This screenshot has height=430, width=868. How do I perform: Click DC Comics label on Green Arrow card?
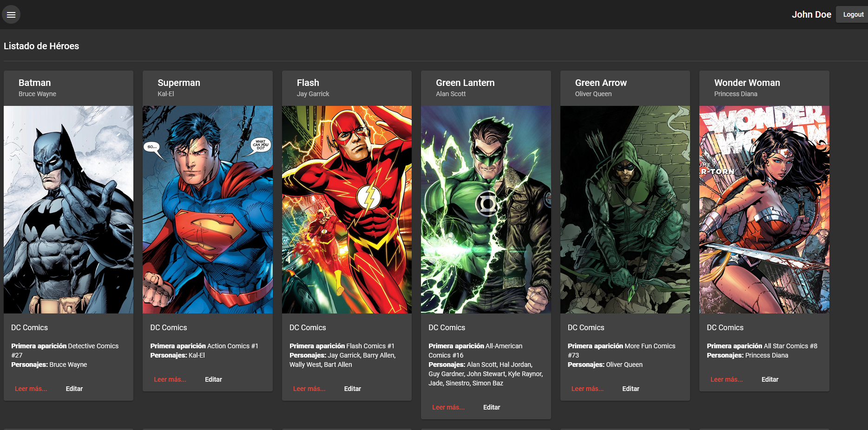pos(586,327)
